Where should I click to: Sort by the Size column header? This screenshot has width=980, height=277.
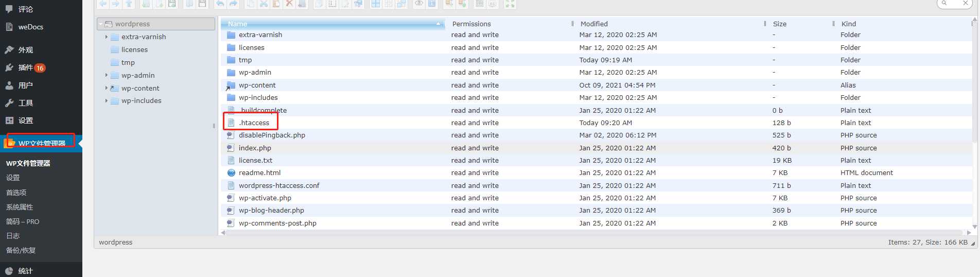point(780,24)
